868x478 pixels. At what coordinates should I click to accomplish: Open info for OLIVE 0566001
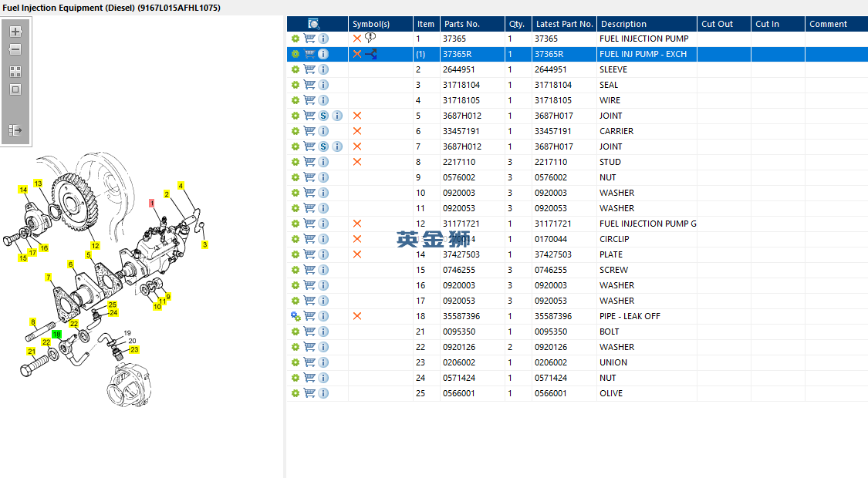click(x=324, y=393)
